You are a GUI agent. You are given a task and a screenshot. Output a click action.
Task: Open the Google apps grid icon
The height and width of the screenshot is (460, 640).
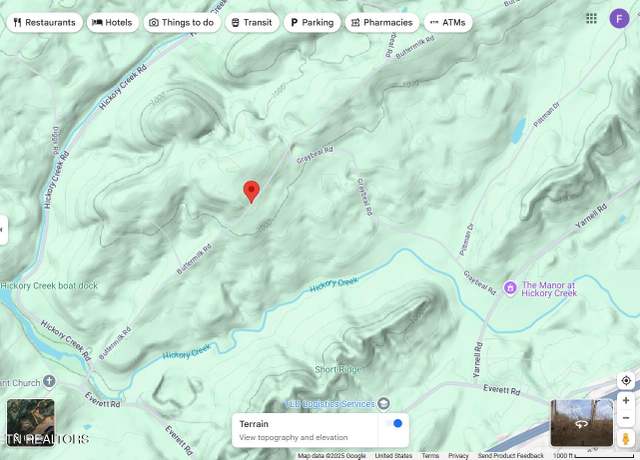tap(591, 18)
